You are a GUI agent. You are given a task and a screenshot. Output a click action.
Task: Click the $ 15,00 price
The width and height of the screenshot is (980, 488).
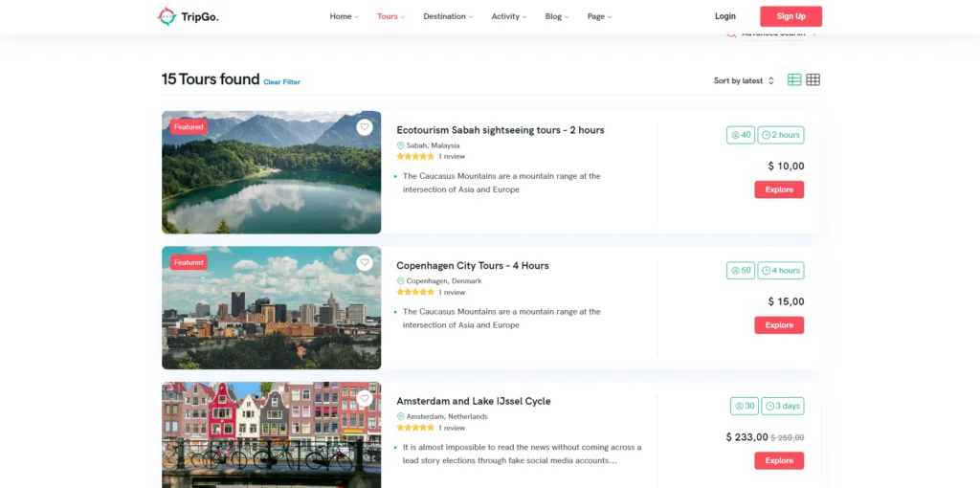pyautogui.click(x=787, y=301)
